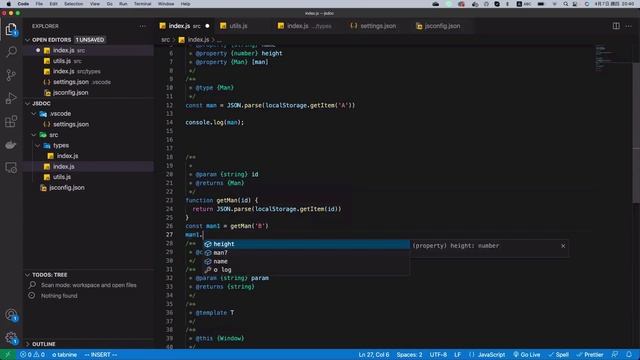
Task: Collapse the TODOS: TREE section
Action: pos(28,275)
